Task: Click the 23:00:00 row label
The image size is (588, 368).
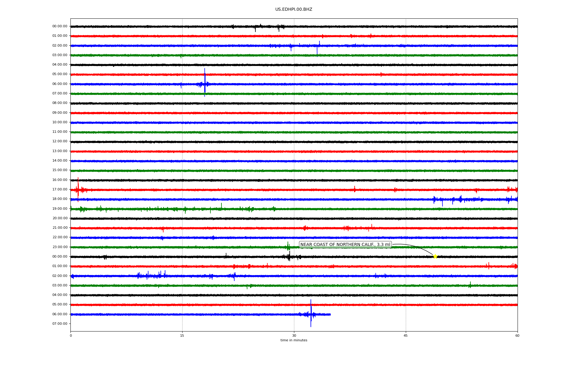Action: tap(60, 247)
